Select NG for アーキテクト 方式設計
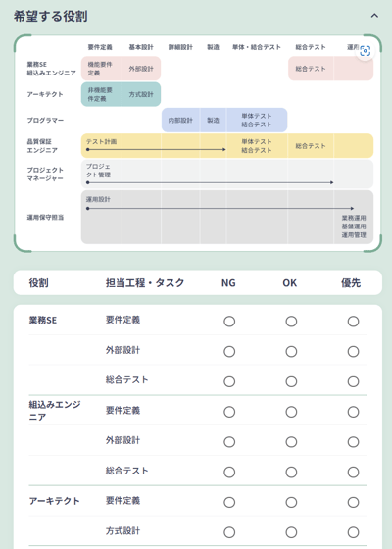Viewport: 392px width, 549px height. (x=229, y=532)
